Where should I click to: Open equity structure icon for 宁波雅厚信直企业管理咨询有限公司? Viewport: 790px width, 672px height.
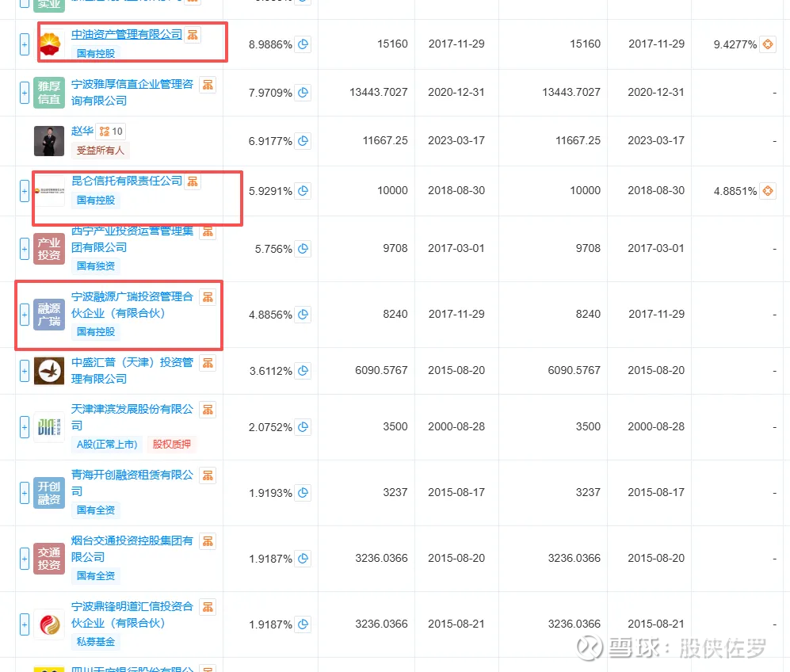point(208,85)
